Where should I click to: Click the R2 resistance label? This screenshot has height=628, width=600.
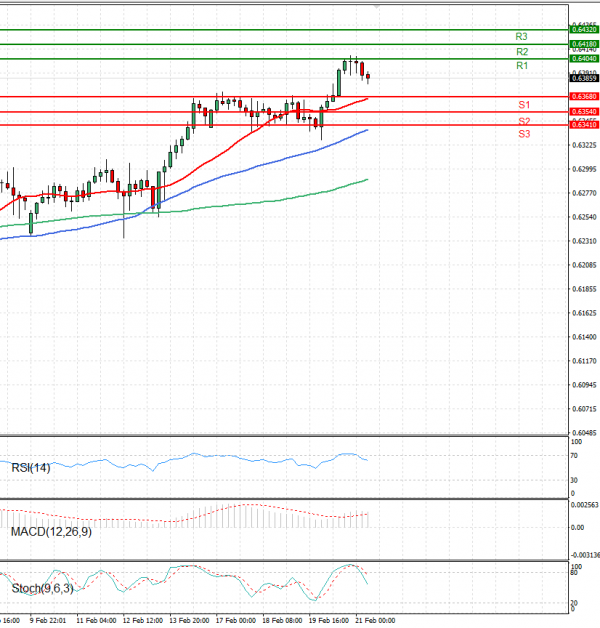522,52
